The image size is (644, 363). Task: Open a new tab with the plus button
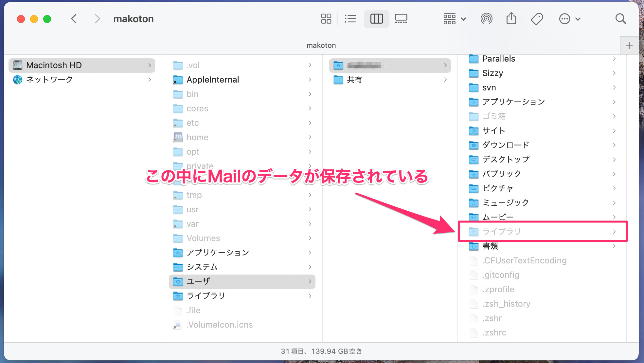629,45
